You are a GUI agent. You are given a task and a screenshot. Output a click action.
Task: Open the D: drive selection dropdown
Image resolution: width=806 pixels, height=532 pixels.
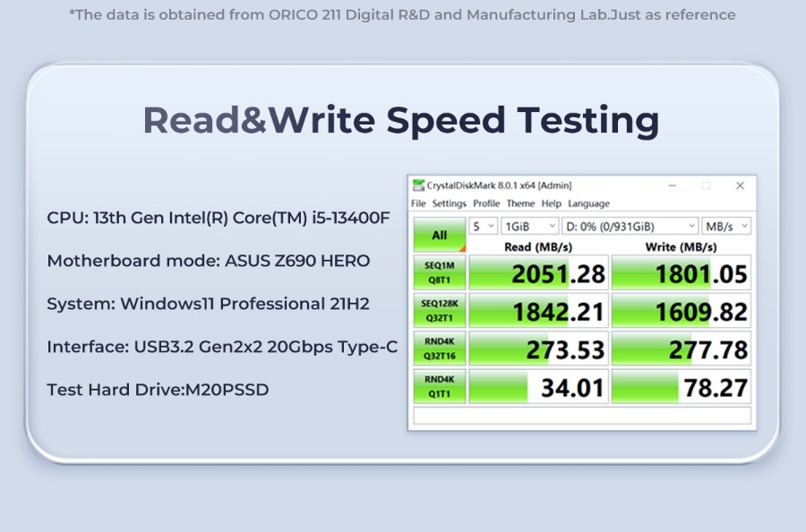[x=630, y=226]
